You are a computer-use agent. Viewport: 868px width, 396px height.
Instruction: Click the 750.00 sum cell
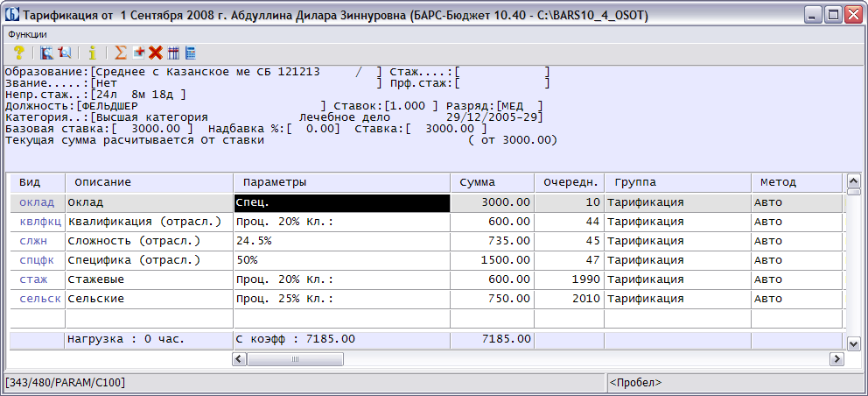[x=492, y=299]
